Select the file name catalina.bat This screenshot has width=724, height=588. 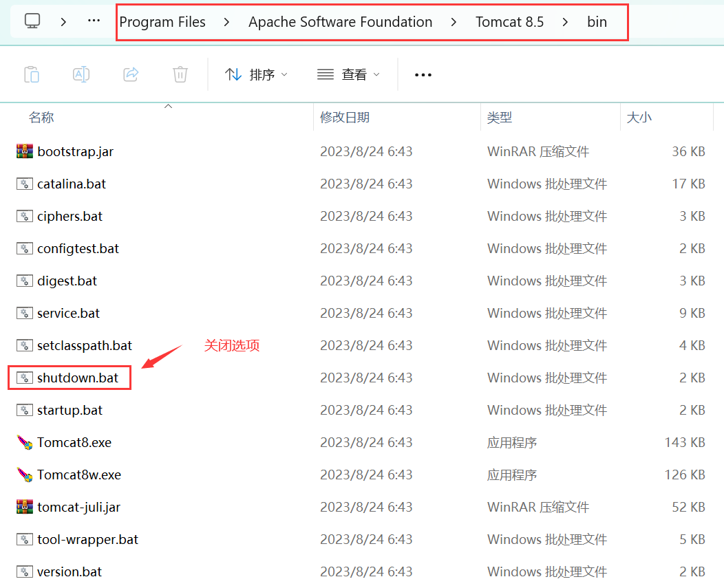click(x=72, y=184)
